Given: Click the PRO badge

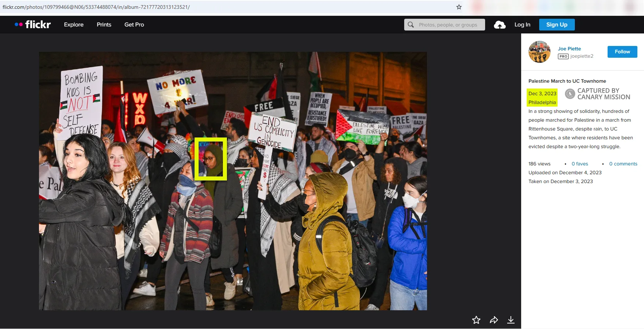Looking at the screenshot, I should (x=563, y=56).
